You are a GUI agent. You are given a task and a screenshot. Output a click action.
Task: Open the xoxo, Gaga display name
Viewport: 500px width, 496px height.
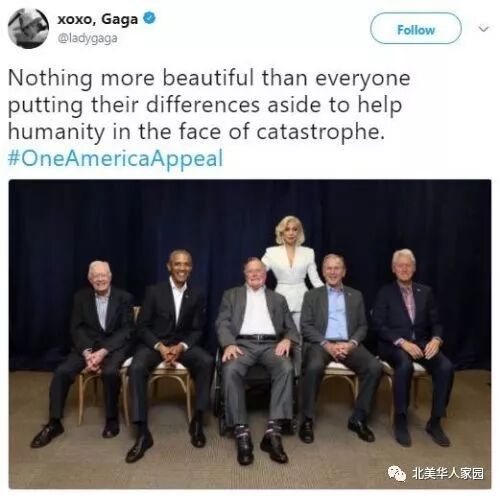tap(97, 19)
